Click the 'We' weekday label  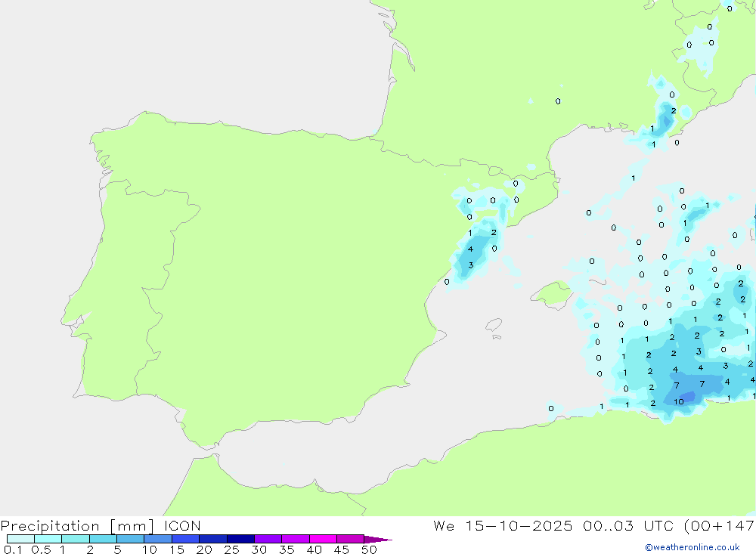pyautogui.click(x=444, y=526)
